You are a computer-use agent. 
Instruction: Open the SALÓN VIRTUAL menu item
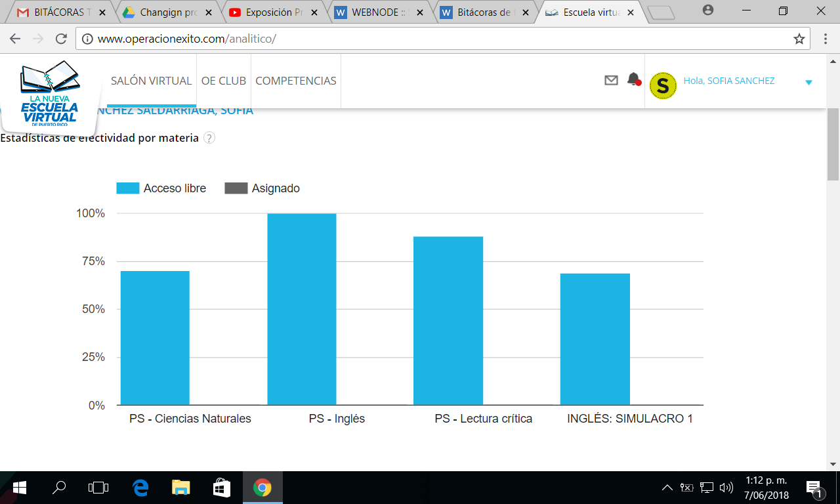tap(151, 81)
